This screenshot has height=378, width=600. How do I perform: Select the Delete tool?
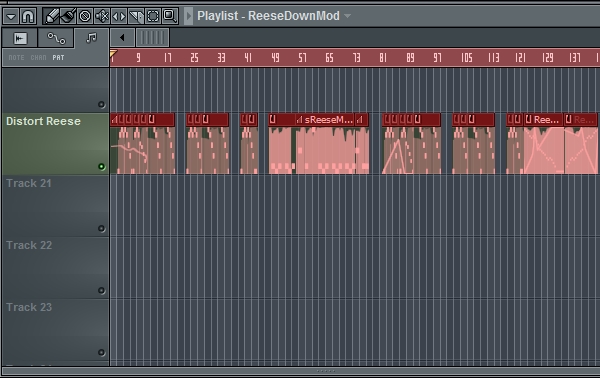pos(85,16)
